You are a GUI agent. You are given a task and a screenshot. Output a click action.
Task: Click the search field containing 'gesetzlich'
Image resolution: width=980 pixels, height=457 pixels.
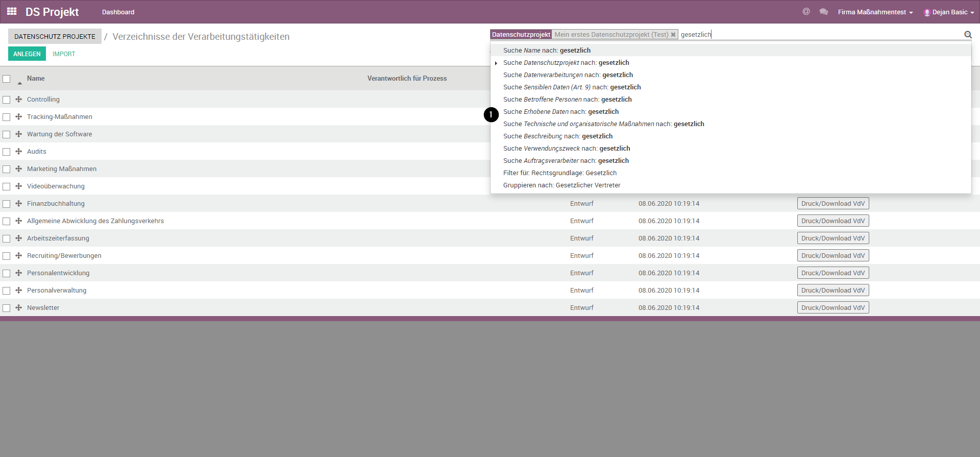point(817,35)
